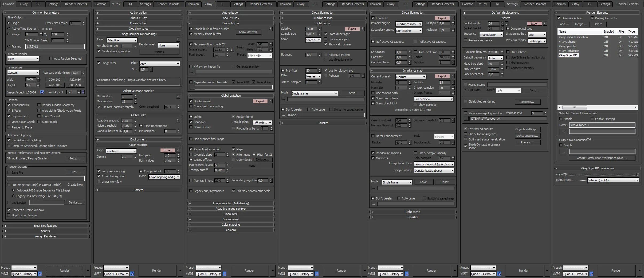
Task: Click '...' under Selected Element Parameters Name
Action: [563, 131]
